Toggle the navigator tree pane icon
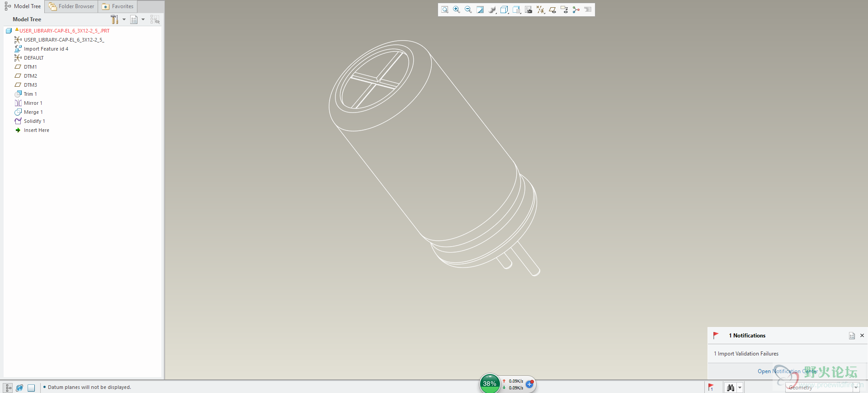Viewport: 868px width, 393px height. pyautogui.click(x=8, y=388)
